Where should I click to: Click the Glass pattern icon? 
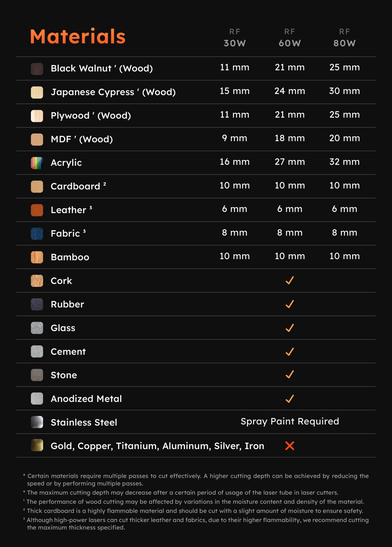pos(37,328)
